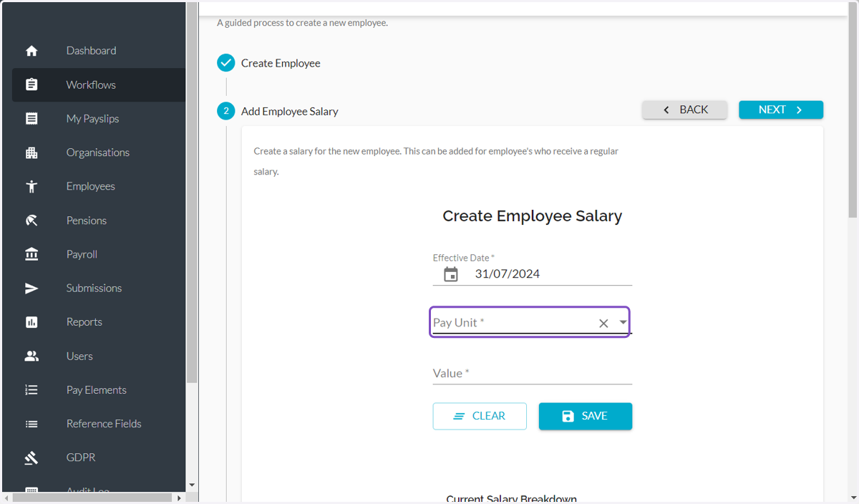Open the Users section
859x504 pixels.
click(99, 356)
